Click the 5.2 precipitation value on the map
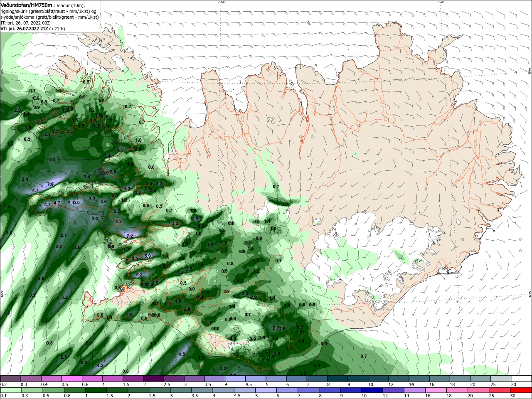Screen dimensions: 532x399 click(139, 275)
